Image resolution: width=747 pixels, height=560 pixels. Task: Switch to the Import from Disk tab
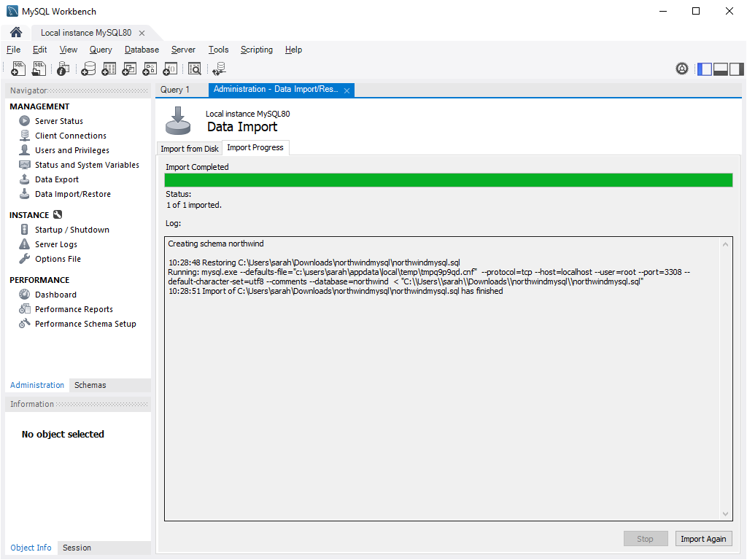[x=190, y=149]
